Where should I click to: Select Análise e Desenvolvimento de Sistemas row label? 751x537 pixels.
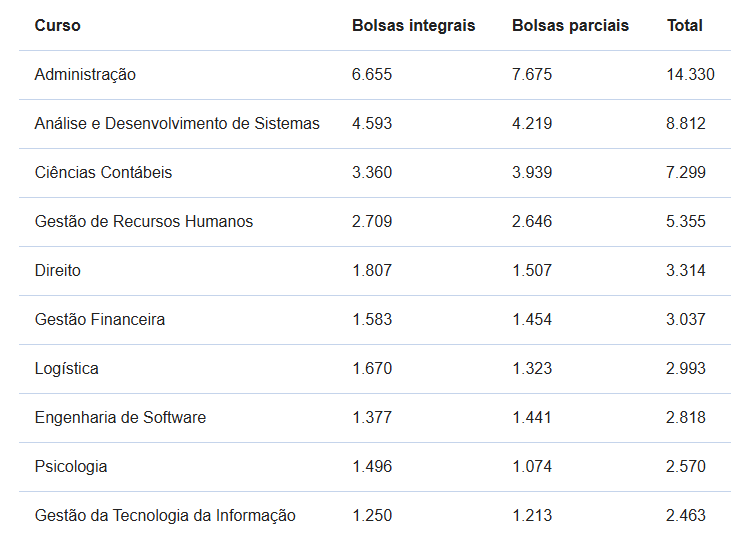177,124
